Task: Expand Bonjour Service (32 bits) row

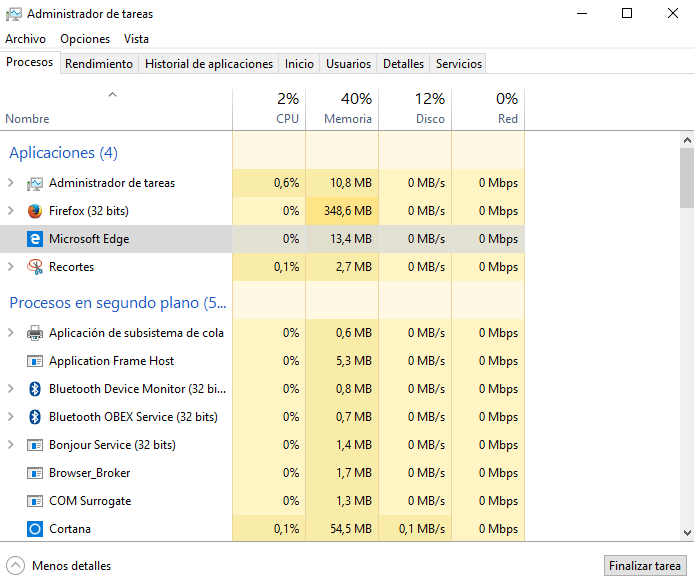Action: 11,445
